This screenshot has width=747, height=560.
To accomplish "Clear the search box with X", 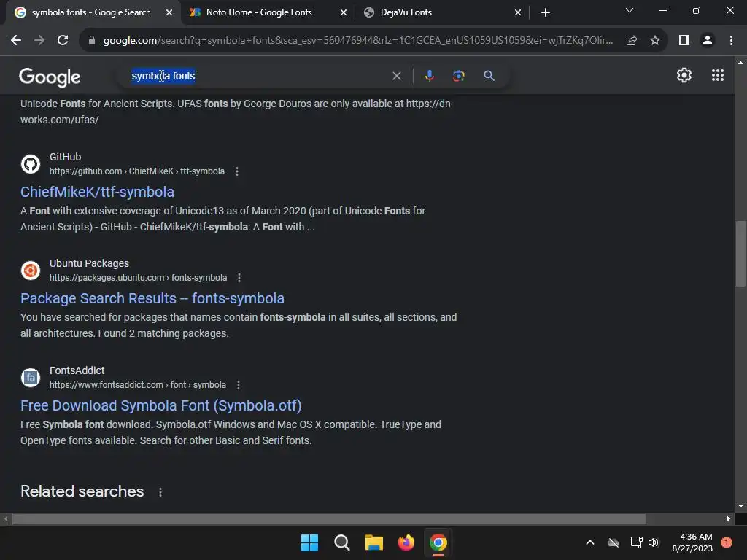I will (x=396, y=76).
